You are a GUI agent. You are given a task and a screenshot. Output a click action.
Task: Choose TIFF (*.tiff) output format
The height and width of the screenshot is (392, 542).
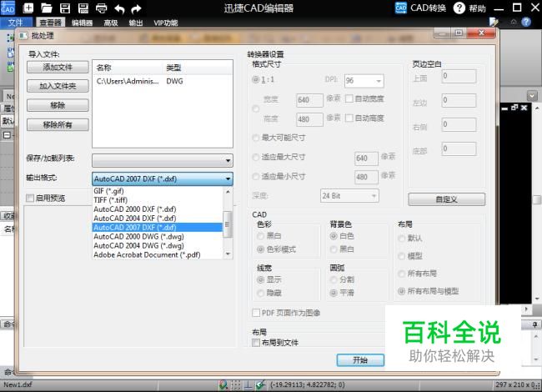pyautogui.click(x=158, y=200)
